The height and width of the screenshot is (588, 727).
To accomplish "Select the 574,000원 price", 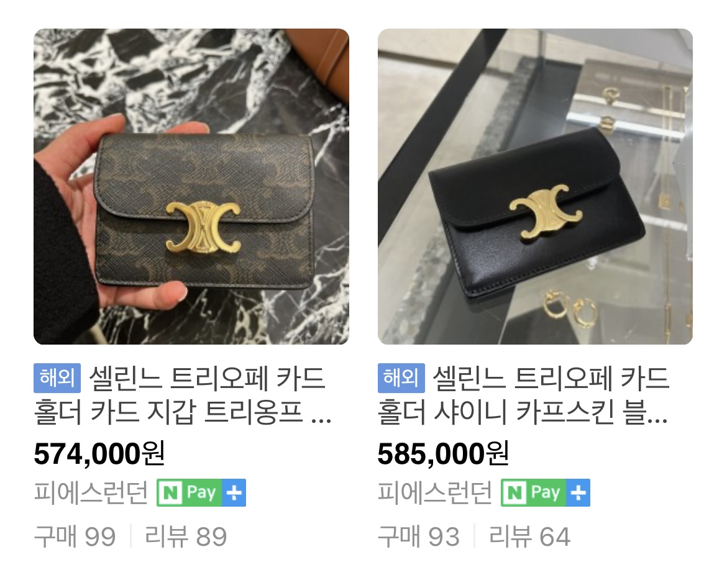I will tap(99, 454).
